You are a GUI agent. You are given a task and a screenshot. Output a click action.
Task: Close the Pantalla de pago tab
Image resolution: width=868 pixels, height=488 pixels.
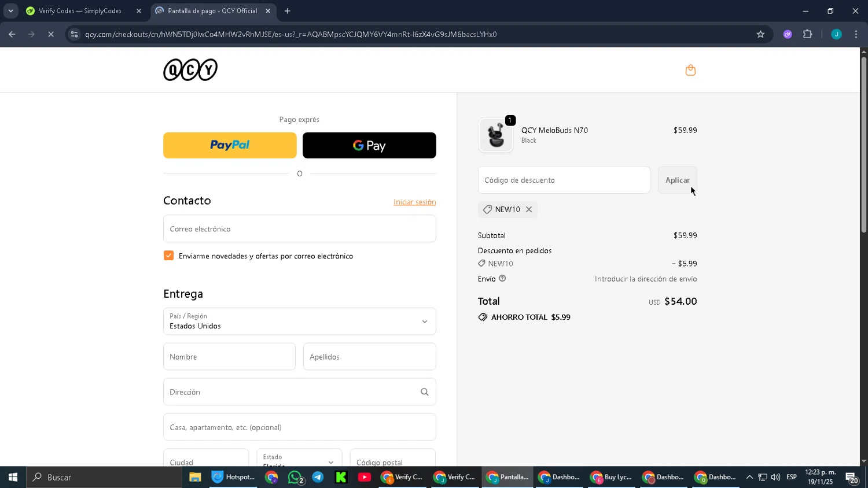(x=268, y=11)
